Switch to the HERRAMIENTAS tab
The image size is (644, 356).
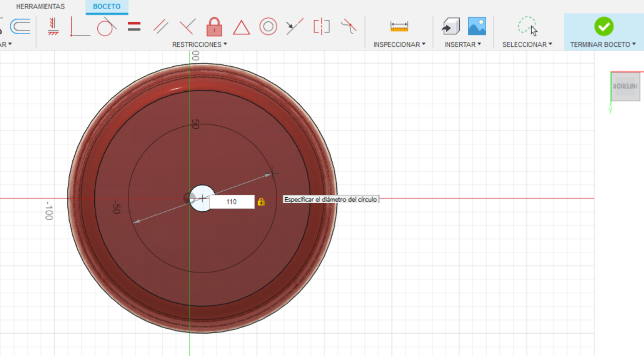click(40, 6)
